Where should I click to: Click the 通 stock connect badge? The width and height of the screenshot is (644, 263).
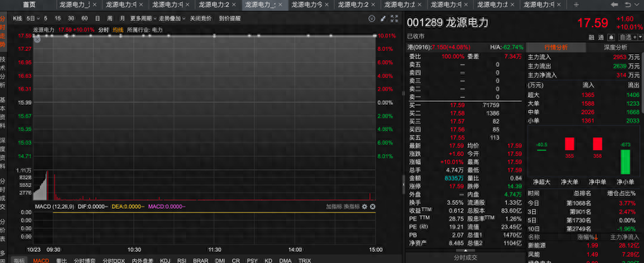click(x=601, y=37)
